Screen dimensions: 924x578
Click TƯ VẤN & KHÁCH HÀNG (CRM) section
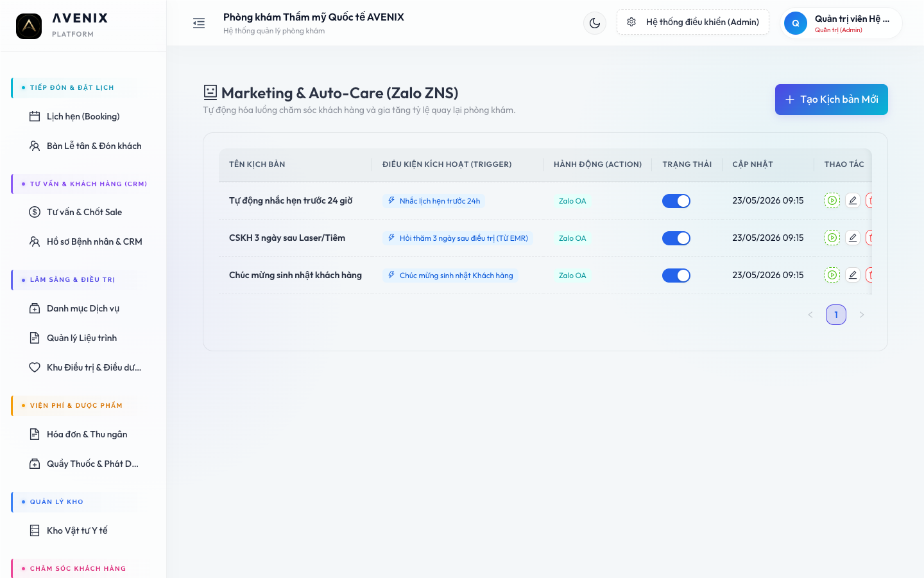[89, 184]
